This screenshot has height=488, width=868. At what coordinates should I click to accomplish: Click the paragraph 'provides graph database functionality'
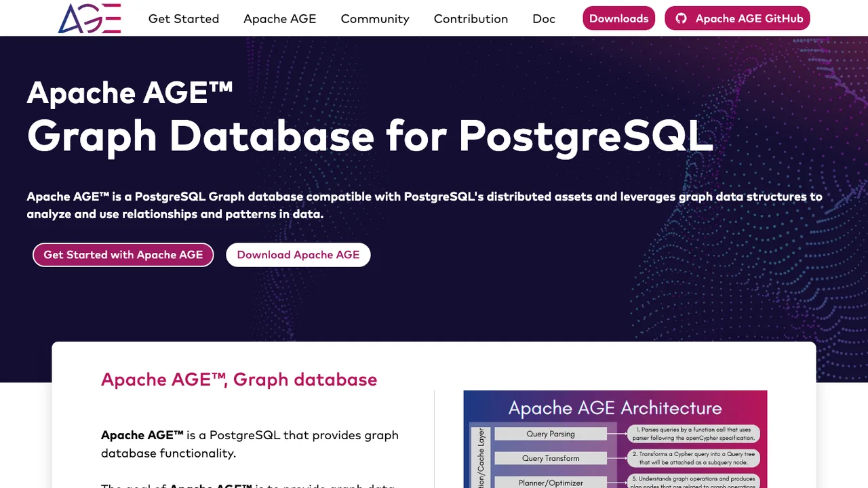(x=250, y=444)
